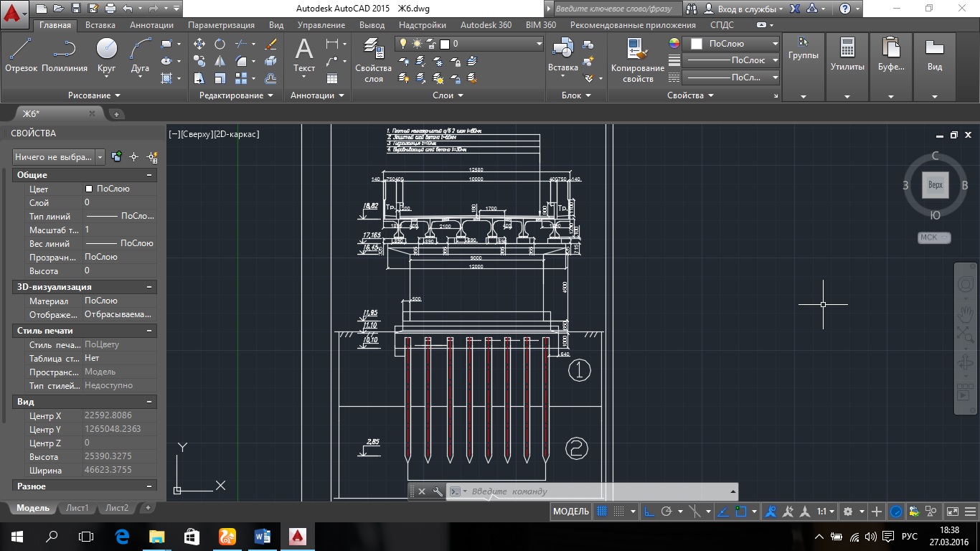Screen dimensions: 980x551
Task: Pick the Move tool in Редактирование panel
Action: (x=200, y=44)
